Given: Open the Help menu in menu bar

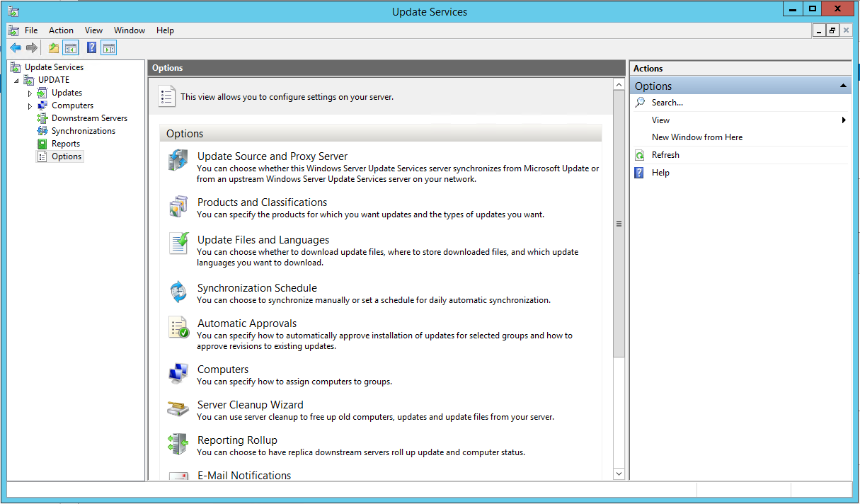Looking at the screenshot, I should [165, 30].
